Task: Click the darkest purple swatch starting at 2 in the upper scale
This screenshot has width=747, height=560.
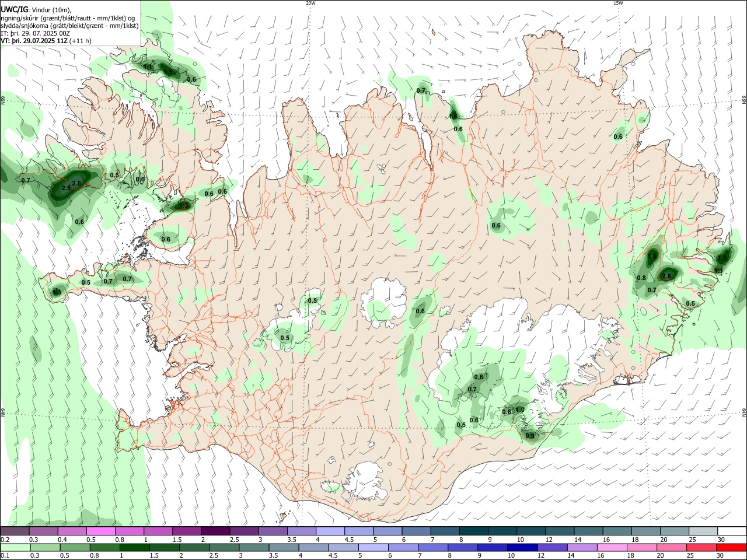Action: pyautogui.click(x=215, y=531)
